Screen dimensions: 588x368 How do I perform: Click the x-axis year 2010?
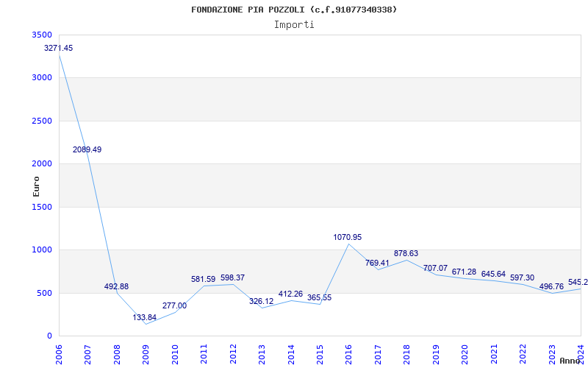(175, 353)
